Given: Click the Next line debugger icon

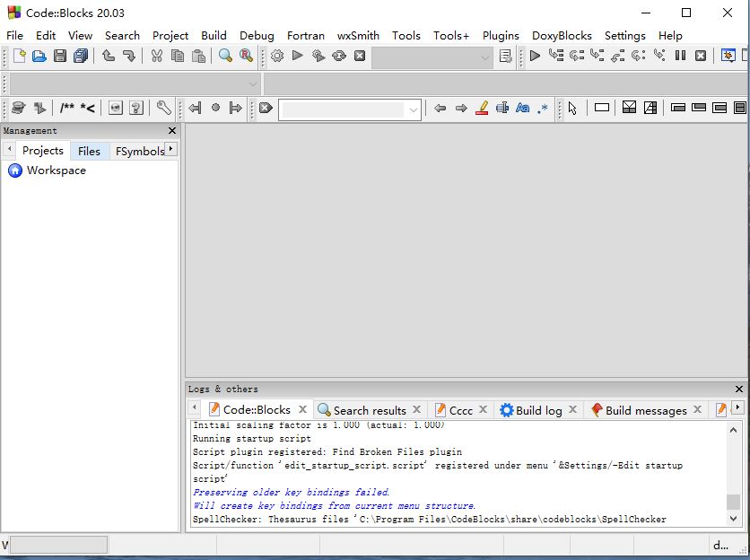Looking at the screenshot, I should [576, 56].
